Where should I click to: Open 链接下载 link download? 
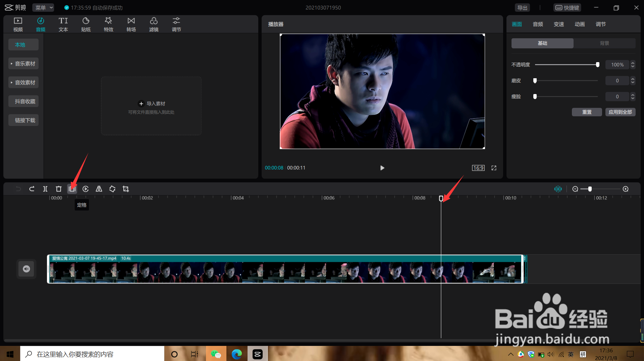[23, 120]
